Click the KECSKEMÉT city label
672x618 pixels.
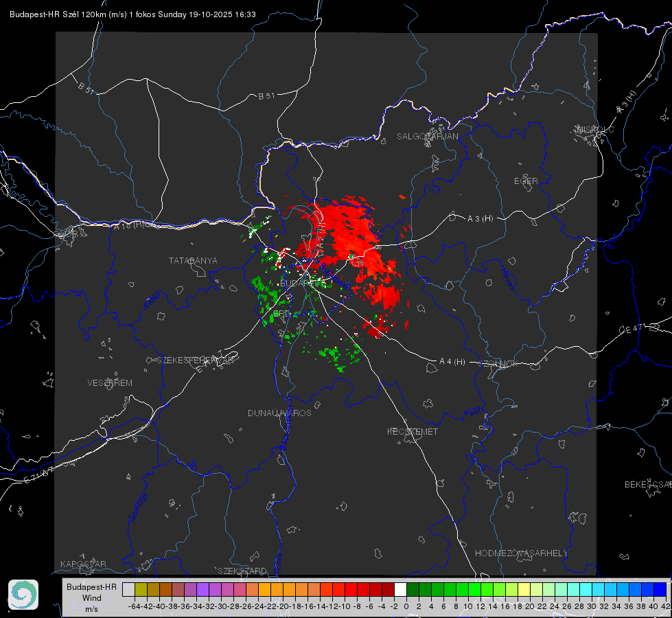tap(413, 431)
